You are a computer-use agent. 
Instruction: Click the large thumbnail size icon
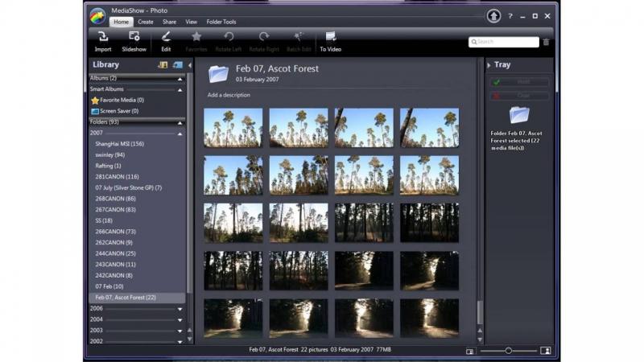(545, 351)
